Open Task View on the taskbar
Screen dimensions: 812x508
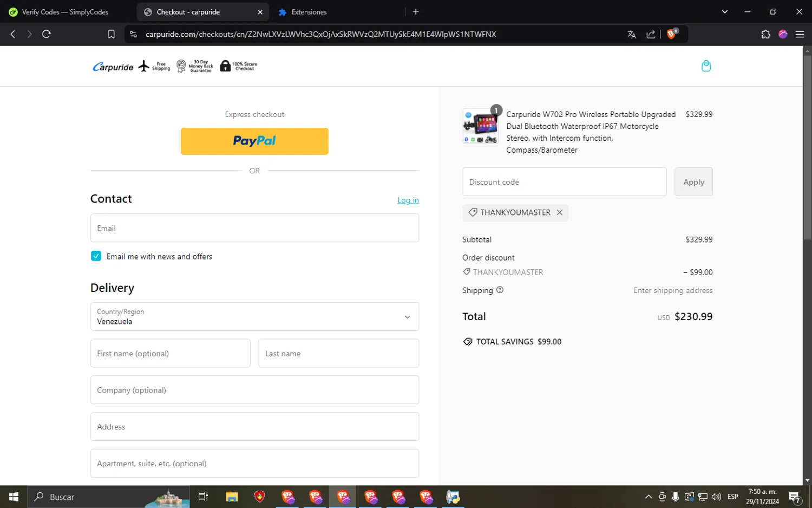coord(203,497)
